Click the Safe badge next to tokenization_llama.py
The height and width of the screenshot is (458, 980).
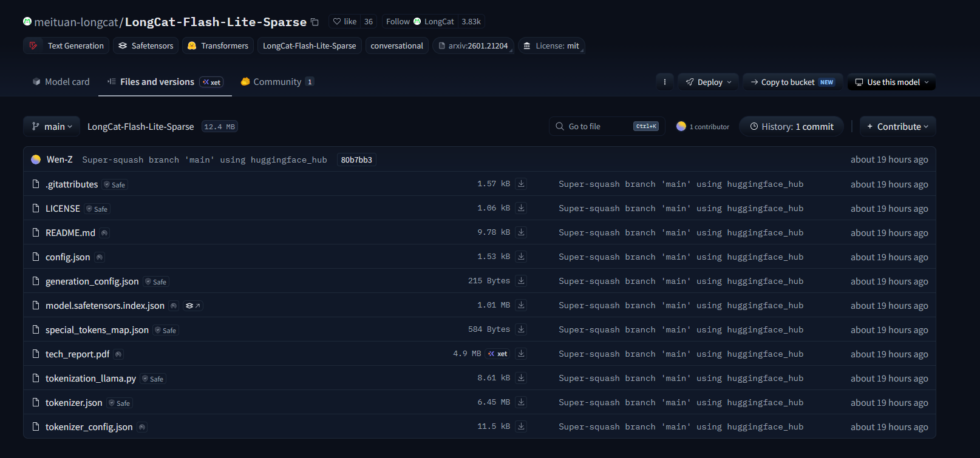153,379
